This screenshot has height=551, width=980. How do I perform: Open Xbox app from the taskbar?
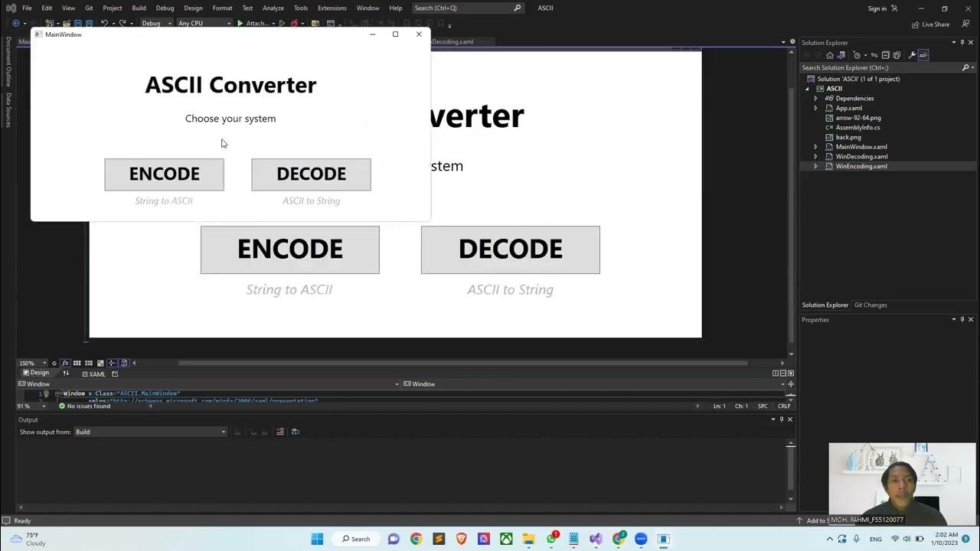506,539
